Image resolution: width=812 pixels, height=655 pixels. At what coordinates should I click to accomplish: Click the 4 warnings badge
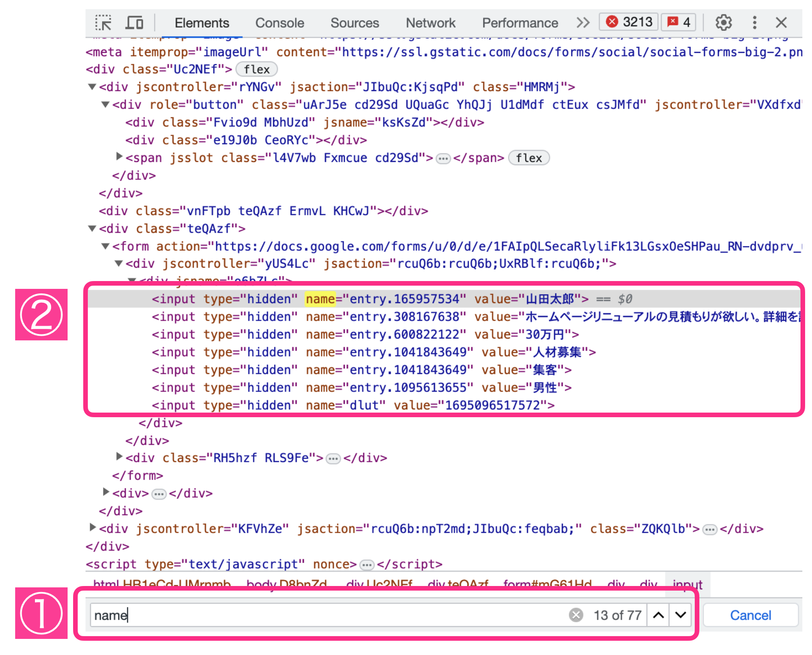[678, 21]
